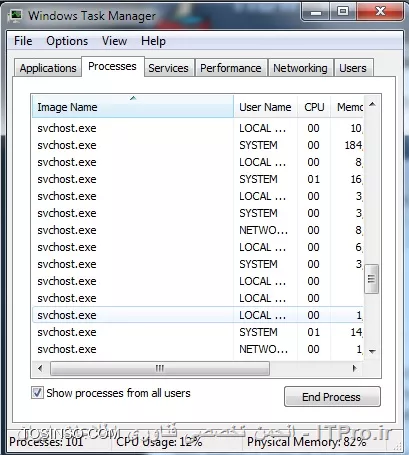409x455 pixels.
Task: Open the Help menu
Action: click(153, 41)
